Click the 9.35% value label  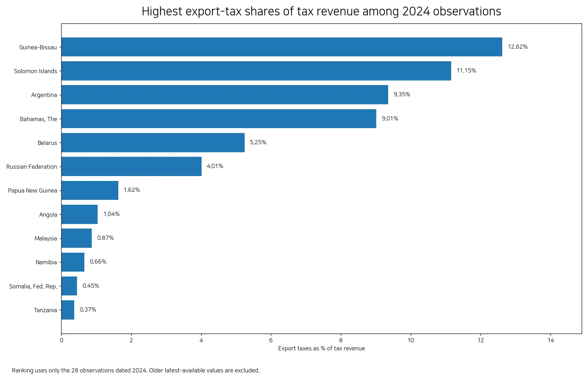pos(402,94)
